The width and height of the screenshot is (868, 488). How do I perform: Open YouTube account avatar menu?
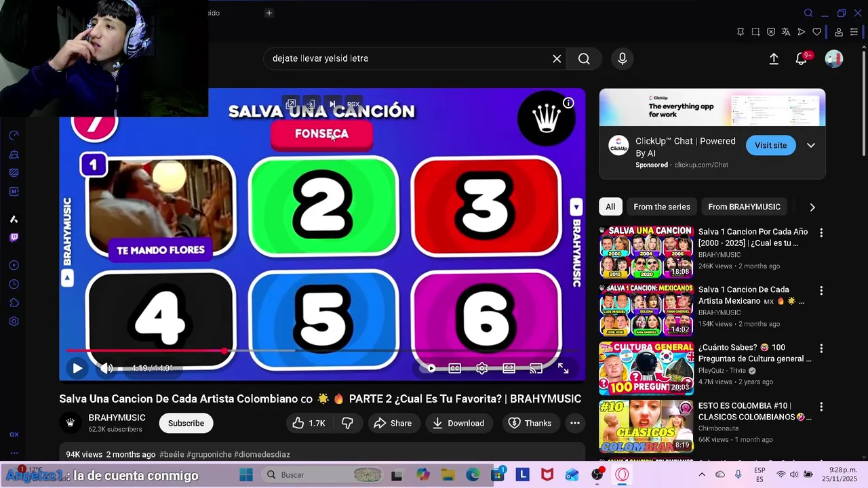[x=834, y=59]
